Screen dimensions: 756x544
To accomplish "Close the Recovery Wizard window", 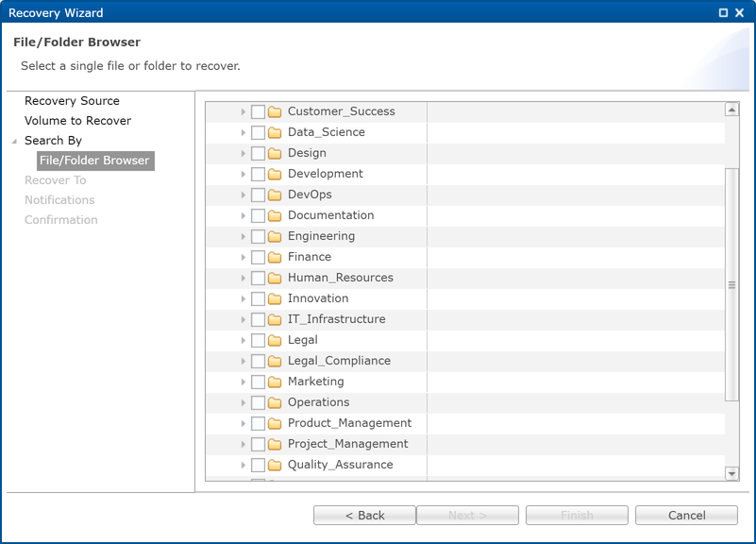I will (x=739, y=13).
